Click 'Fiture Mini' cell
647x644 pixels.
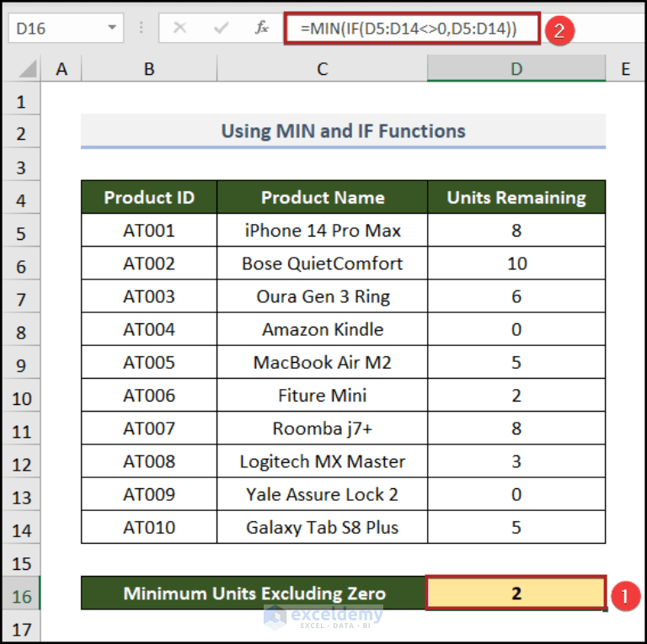click(323, 395)
